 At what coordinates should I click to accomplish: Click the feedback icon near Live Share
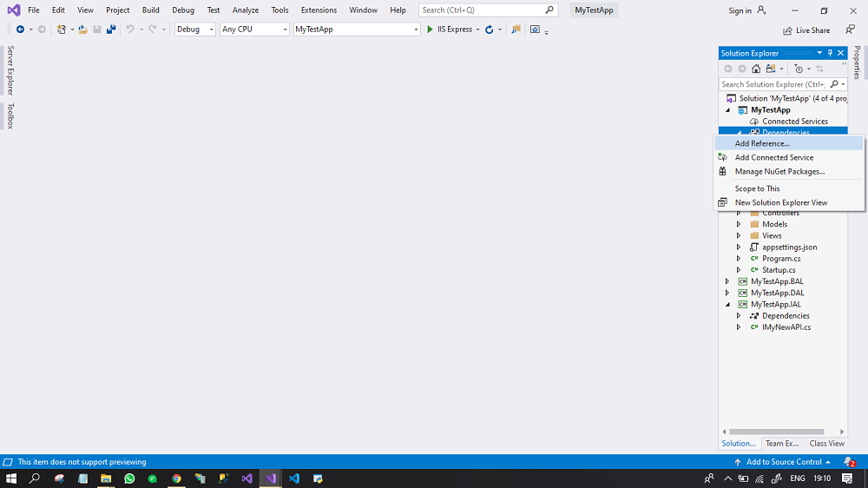click(x=851, y=30)
